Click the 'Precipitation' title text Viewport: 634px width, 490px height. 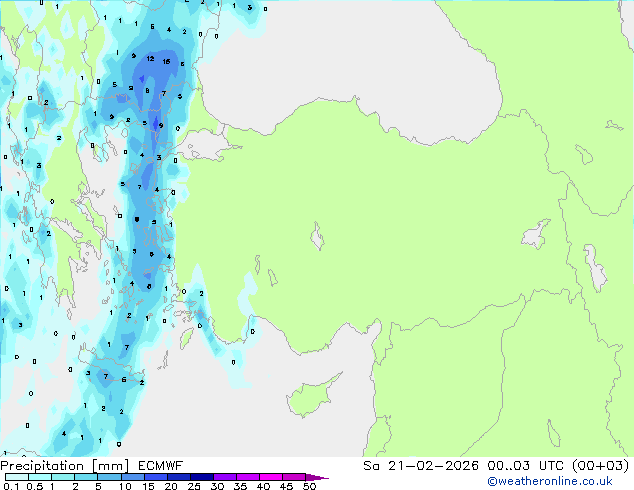click(x=42, y=466)
